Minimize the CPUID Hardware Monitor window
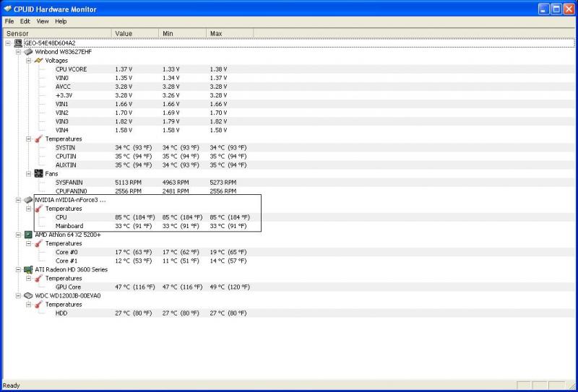Screen dimensions: 578x392 click(x=544, y=9)
